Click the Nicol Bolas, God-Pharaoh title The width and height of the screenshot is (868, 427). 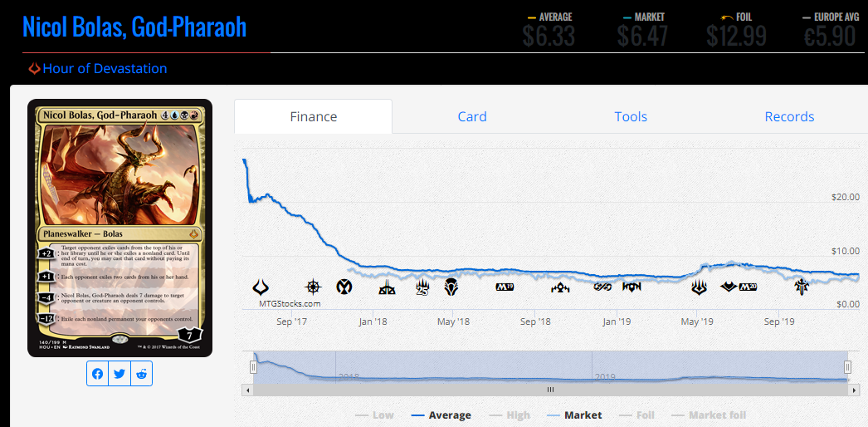pos(134,27)
